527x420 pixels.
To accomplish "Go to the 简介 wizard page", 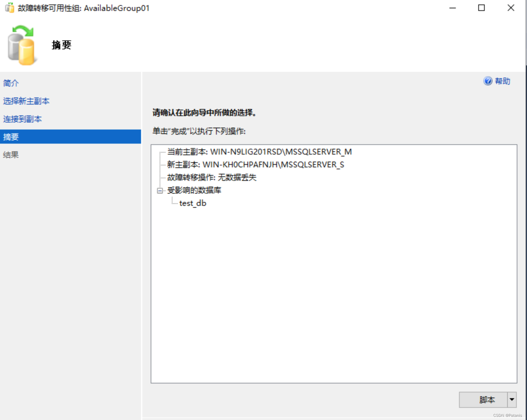I will [11, 83].
